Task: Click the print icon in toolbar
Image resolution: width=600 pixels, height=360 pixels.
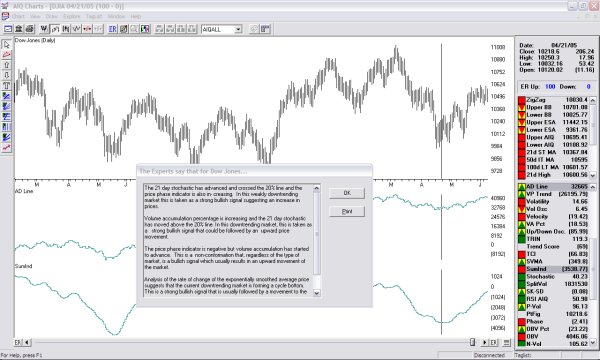Action: (30, 29)
